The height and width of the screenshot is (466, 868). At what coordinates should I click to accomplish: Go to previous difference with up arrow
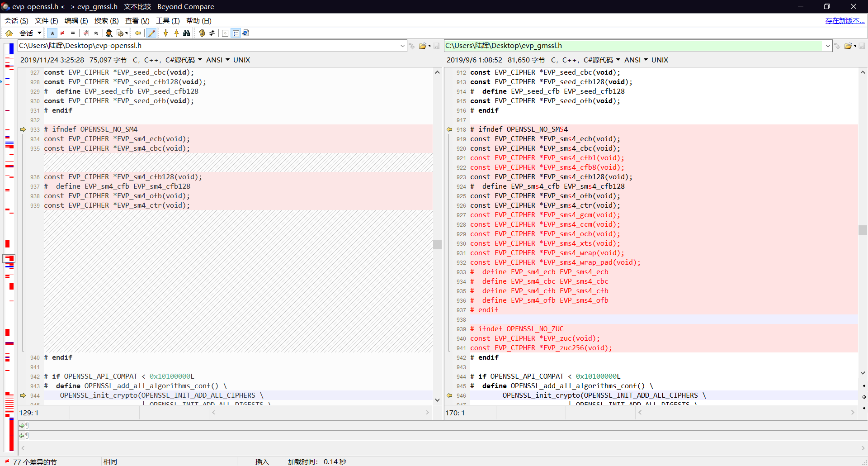pyautogui.click(x=176, y=33)
